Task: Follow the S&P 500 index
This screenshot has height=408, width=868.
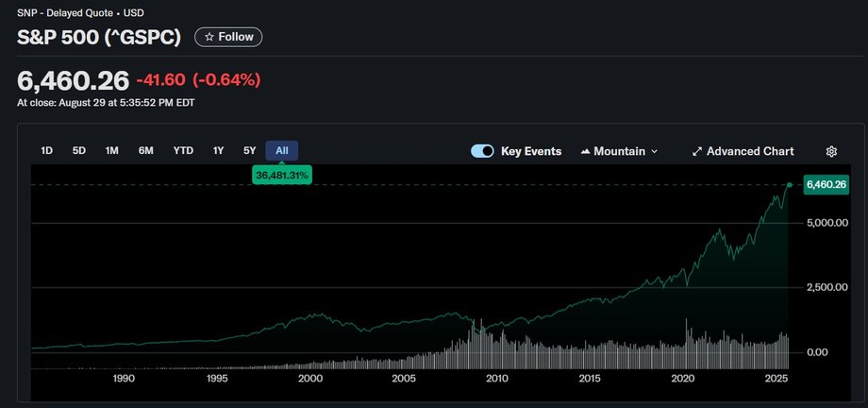Action: [228, 37]
